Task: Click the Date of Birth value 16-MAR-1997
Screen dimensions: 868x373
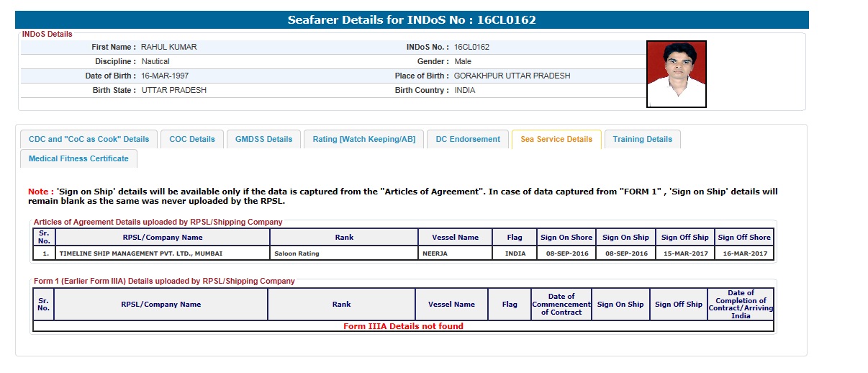Action: (x=165, y=76)
